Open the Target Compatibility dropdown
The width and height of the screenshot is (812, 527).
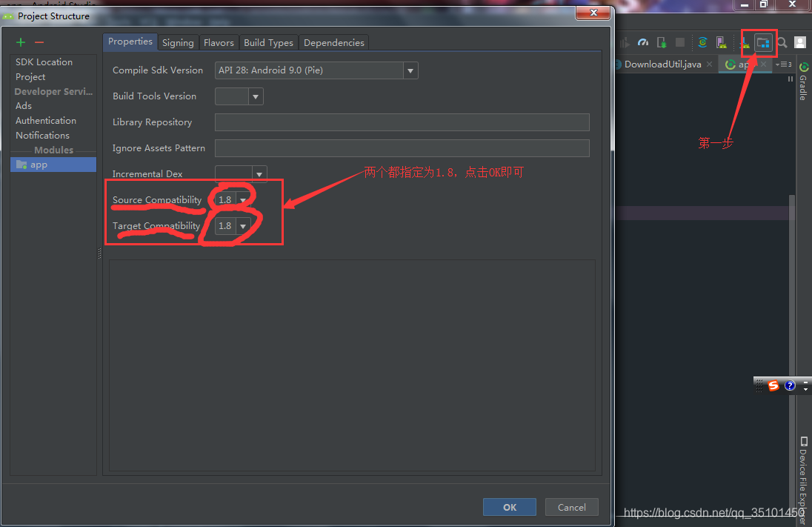242,225
